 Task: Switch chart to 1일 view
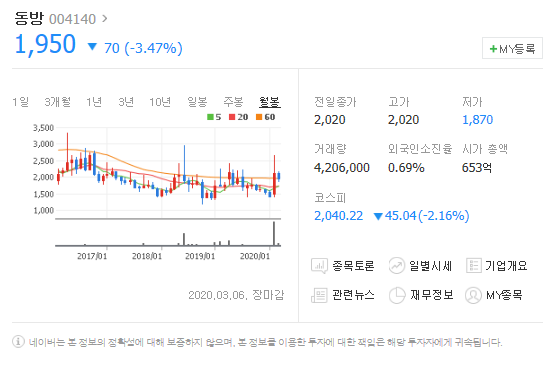(x=20, y=102)
